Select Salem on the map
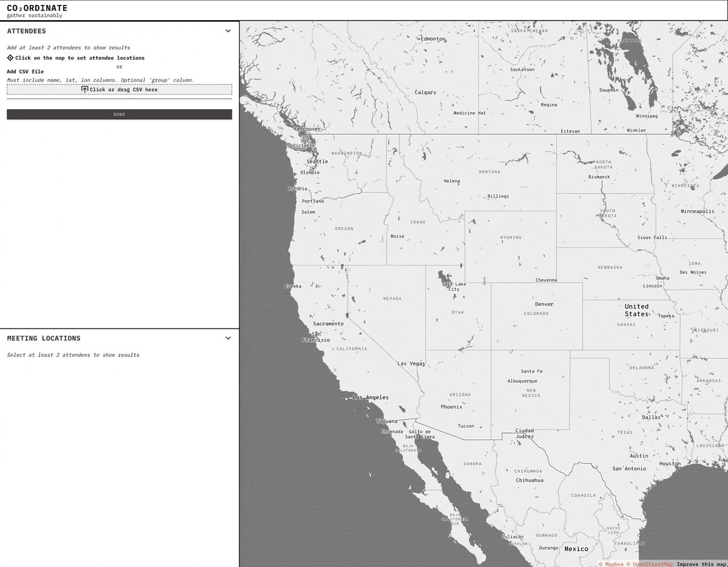This screenshot has width=728, height=567. [308, 212]
